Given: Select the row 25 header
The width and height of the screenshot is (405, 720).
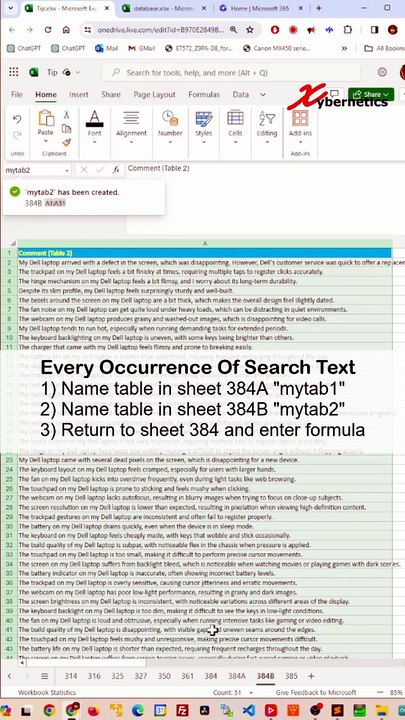Looking at the screenshot, I should tap(9, 479).
